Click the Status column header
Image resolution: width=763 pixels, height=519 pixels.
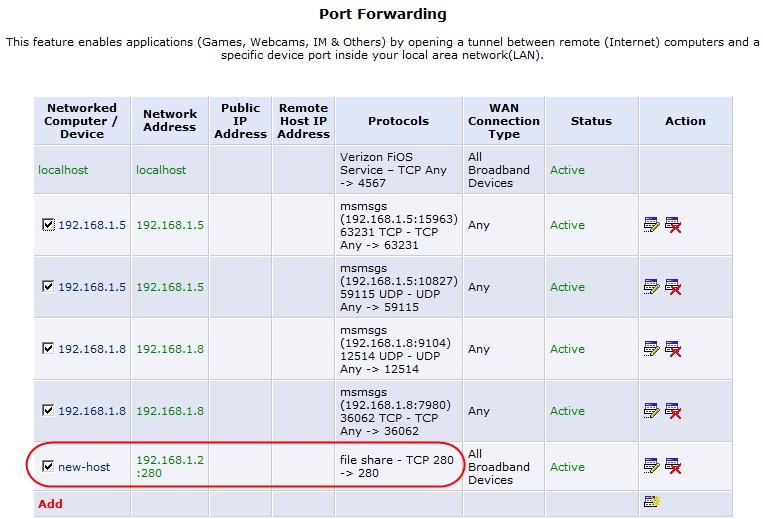(591, 121)
